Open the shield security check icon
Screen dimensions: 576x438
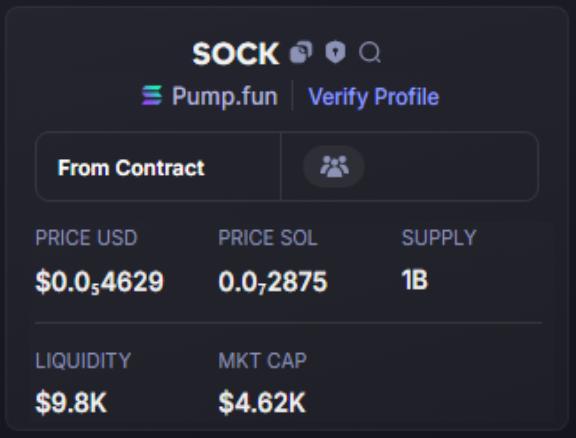pyautogui.click(x=335, y=52)
